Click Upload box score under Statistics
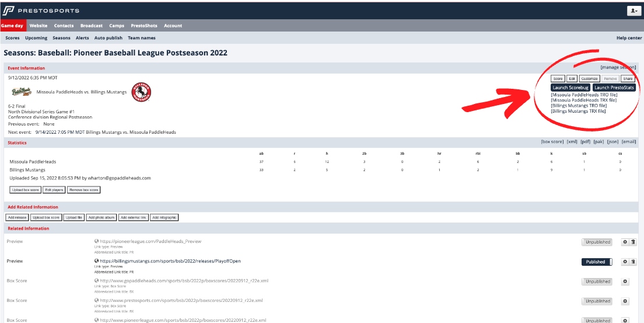Screen dimensions: 644x323 [26, 190]
